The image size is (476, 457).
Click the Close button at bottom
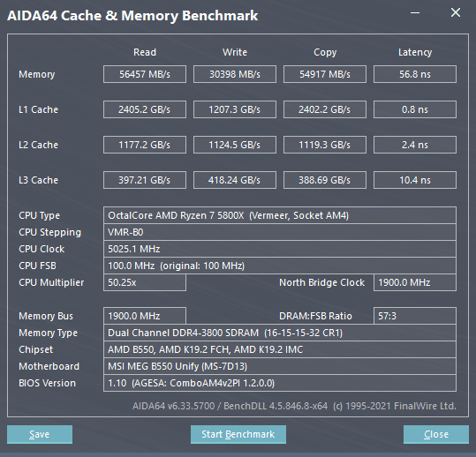(436, 434)
